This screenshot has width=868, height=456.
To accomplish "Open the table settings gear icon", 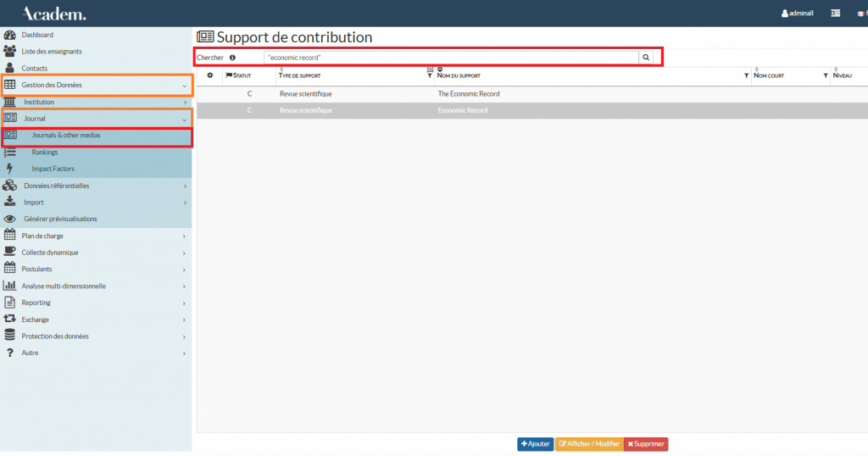I will [x=210, y=75].
